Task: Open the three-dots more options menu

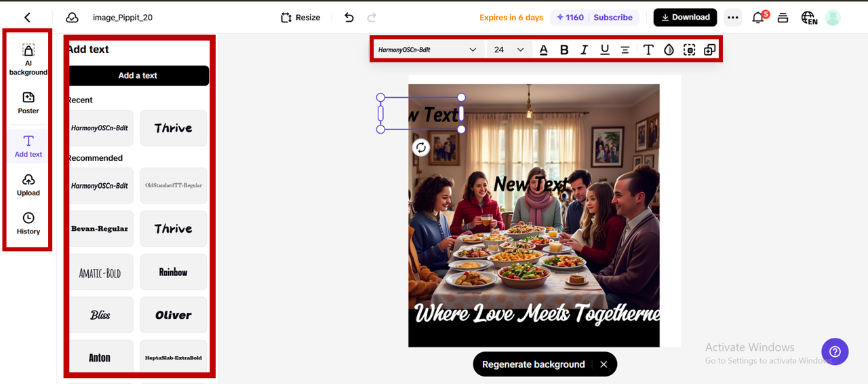Action: pos(733,18)
